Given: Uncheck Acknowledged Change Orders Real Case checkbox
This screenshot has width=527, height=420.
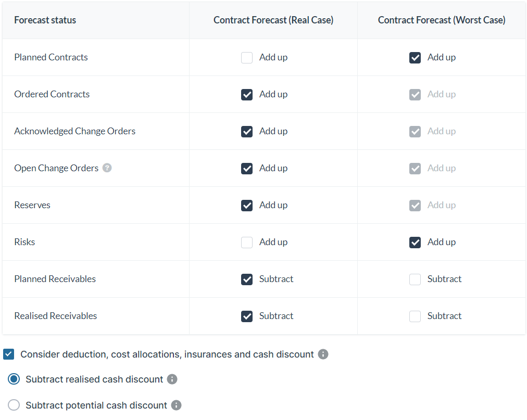Looking at the screenshot, I should pyautogui.click(x=247, y=131).
